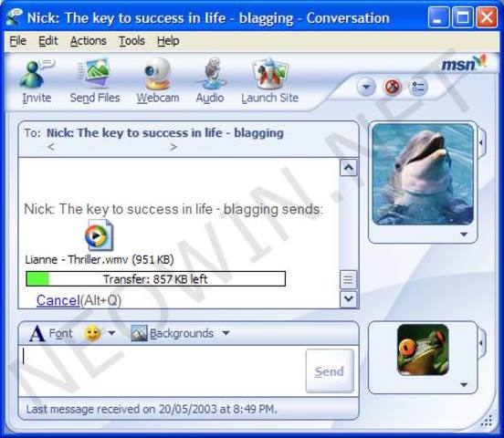Open the Edit menu

click(x=47, y=41)
